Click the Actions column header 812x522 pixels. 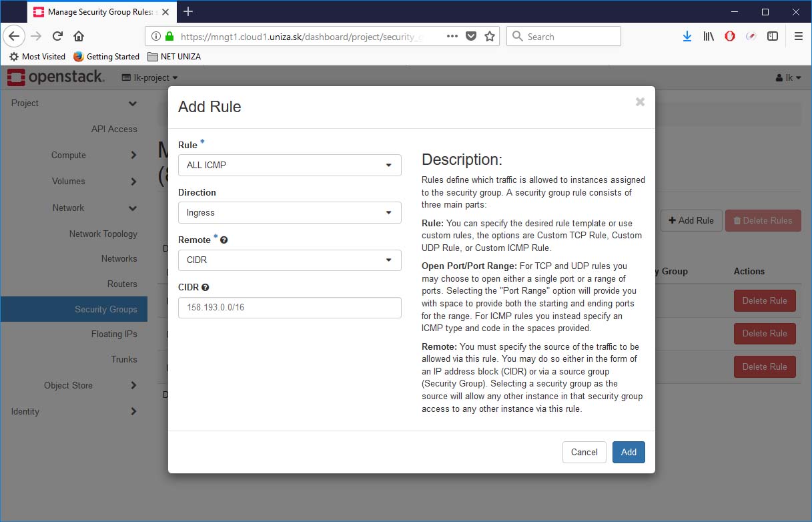749,271
